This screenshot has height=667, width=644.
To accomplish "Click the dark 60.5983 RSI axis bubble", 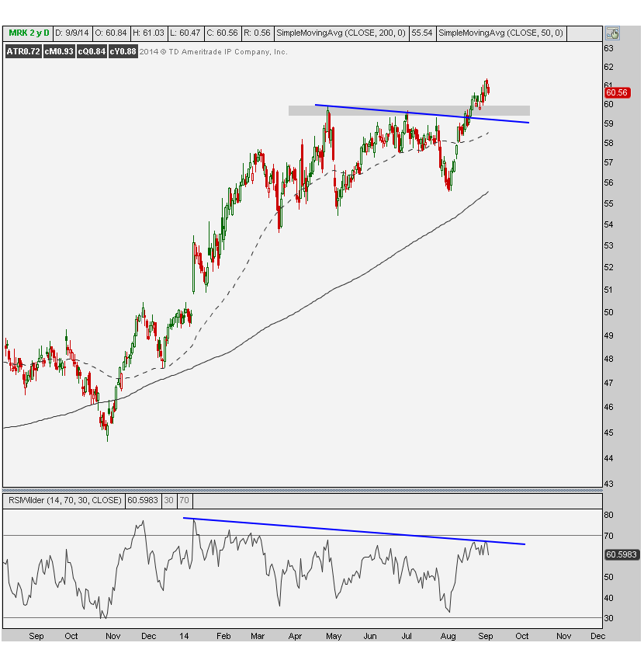I will (621, 554).
